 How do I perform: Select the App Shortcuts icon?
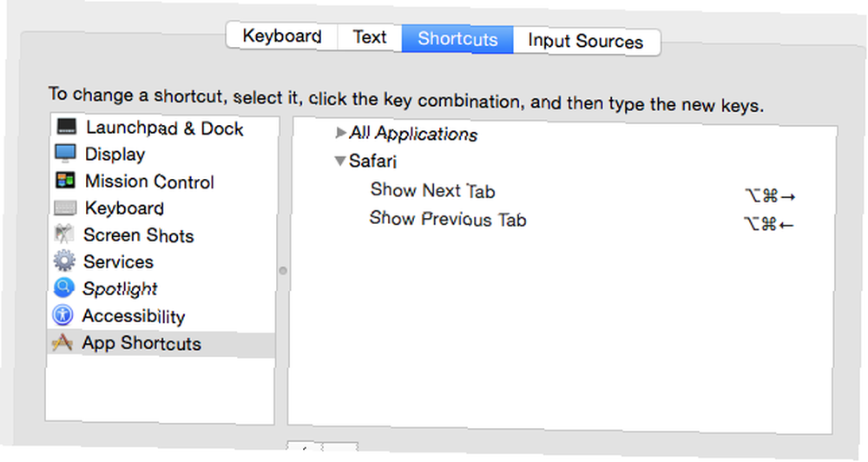[x=62, y=342]
